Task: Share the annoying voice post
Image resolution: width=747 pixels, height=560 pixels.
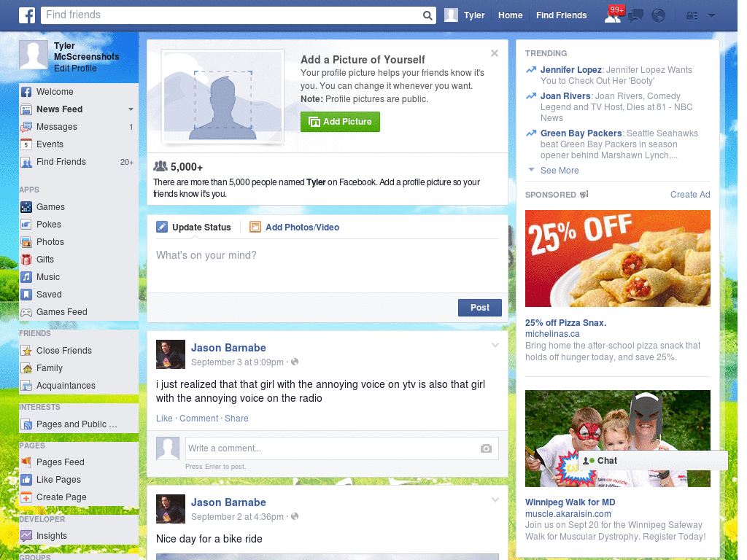Action: pyautogui.click(x=236, y=418)
